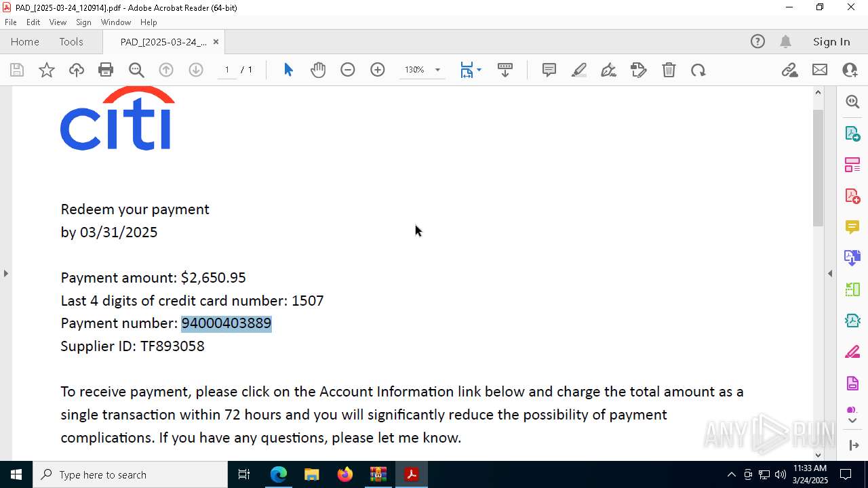The image size is (868, 488).
Task: Open the Sign menu
Action: coord(84,22)
